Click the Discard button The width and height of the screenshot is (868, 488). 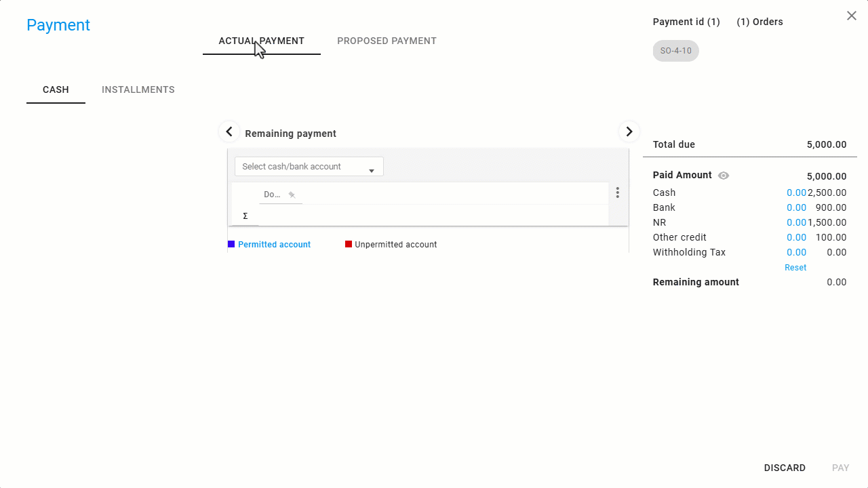785,468
